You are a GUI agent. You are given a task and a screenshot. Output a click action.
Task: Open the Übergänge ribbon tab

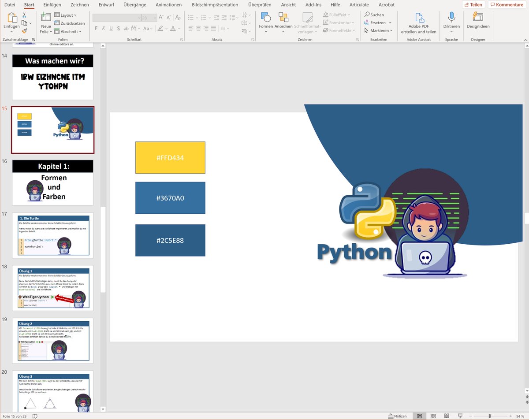tap(135, 5)
